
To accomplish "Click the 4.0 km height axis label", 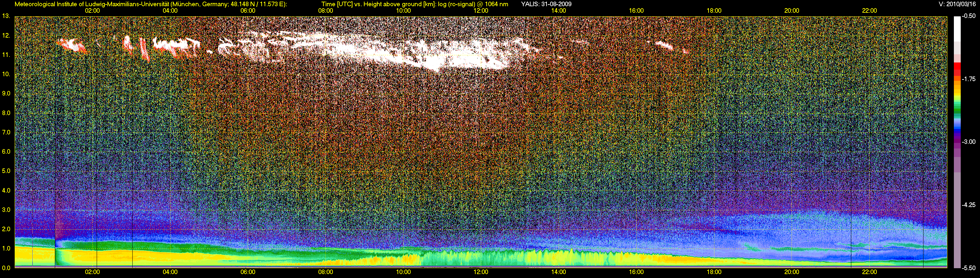I will (6, 190).
